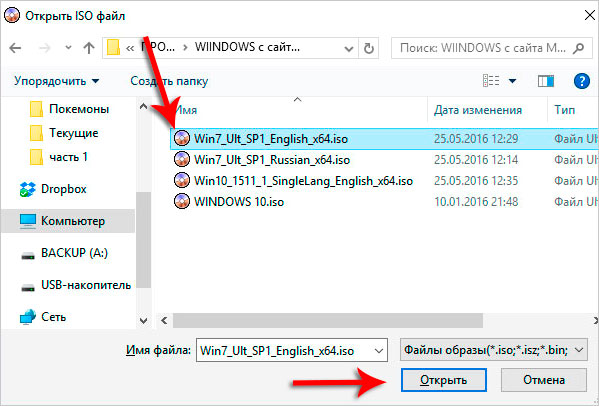Click the date 25.05.2016 12:14
599x406 pixels.
pos(476,160)
